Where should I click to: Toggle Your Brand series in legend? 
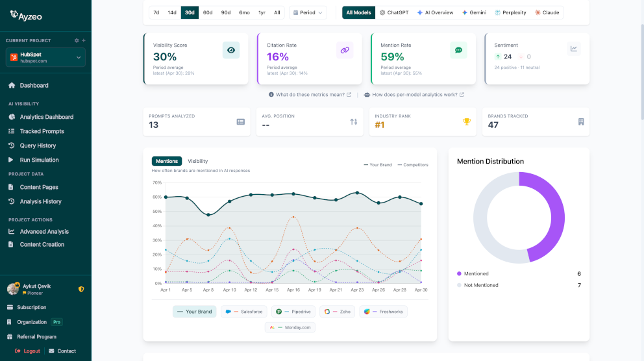[x=195, y=312]
